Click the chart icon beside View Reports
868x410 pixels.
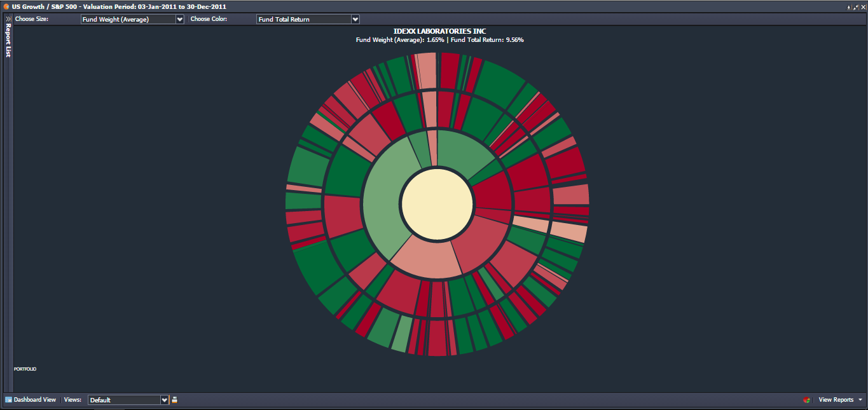point(806,400)
